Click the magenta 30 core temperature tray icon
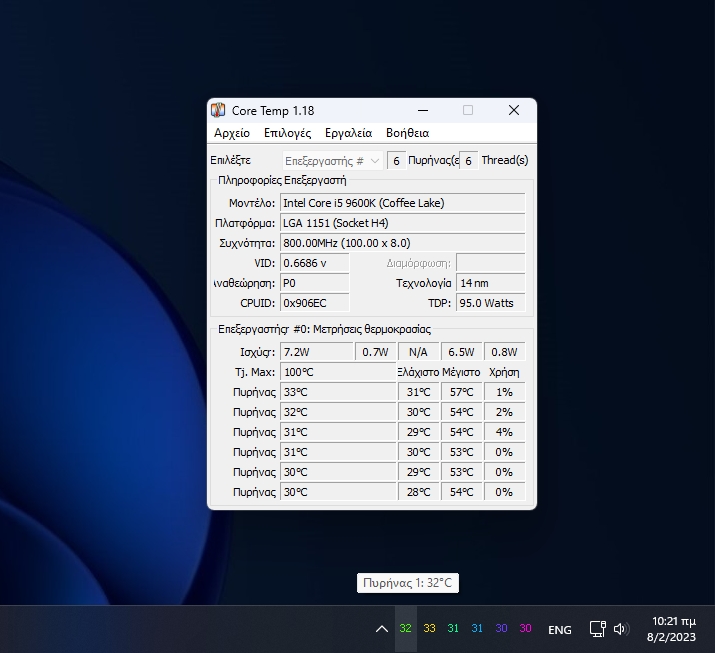This screenshot has width=715, height=653. 526,629
